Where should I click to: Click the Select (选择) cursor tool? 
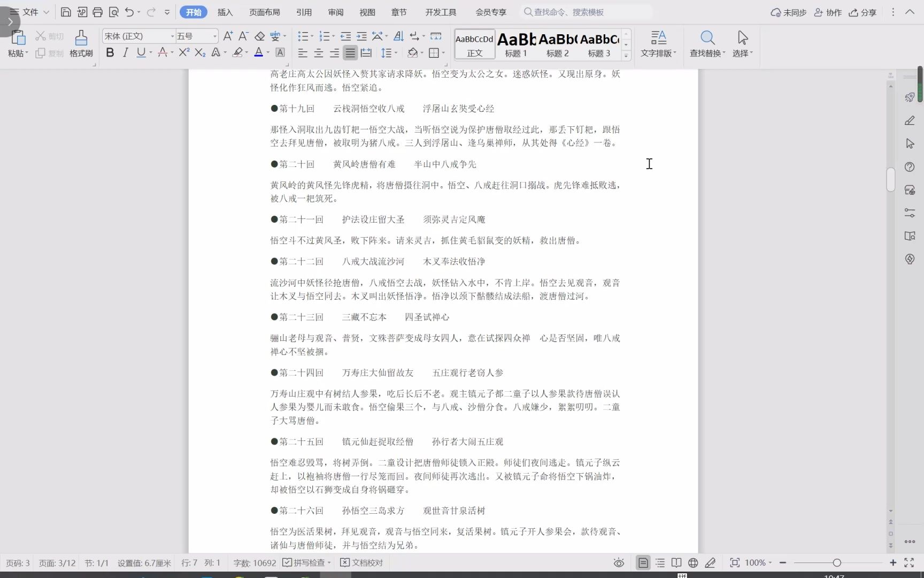tap(742, 43)
